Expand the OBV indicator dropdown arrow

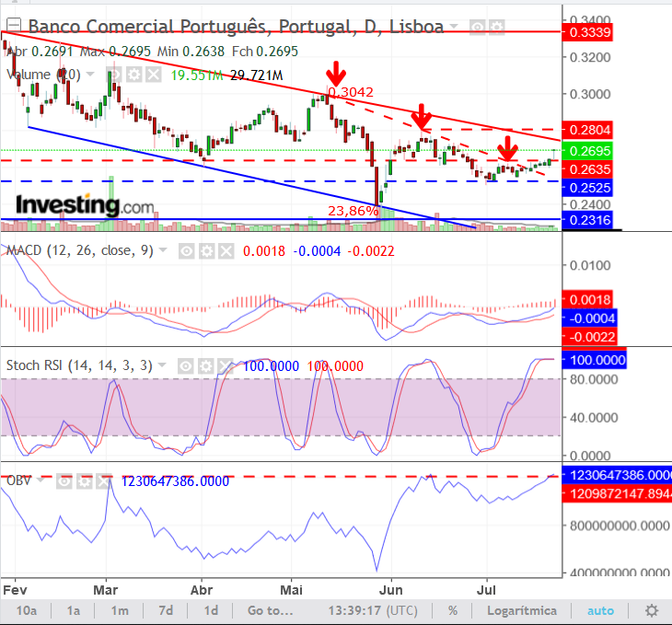[x=41, y=480]
